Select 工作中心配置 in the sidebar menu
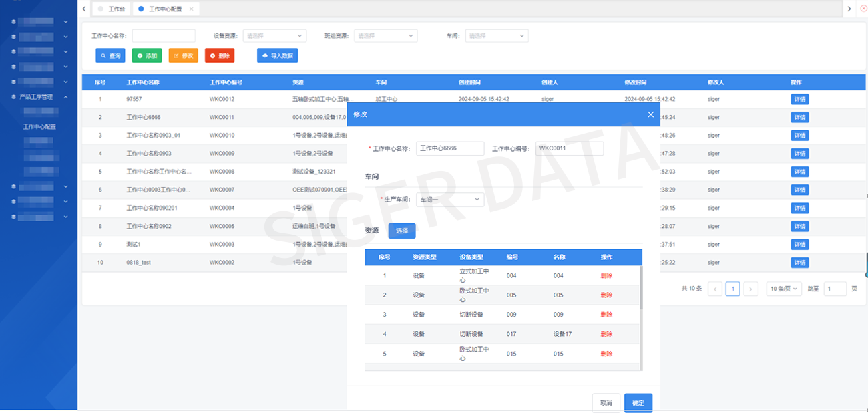 [x=39, y=126]
